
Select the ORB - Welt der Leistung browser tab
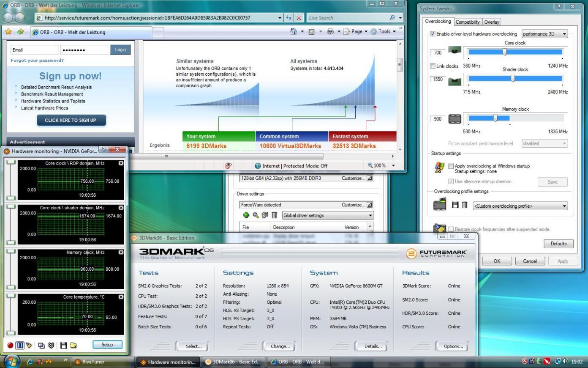point(91,32)
